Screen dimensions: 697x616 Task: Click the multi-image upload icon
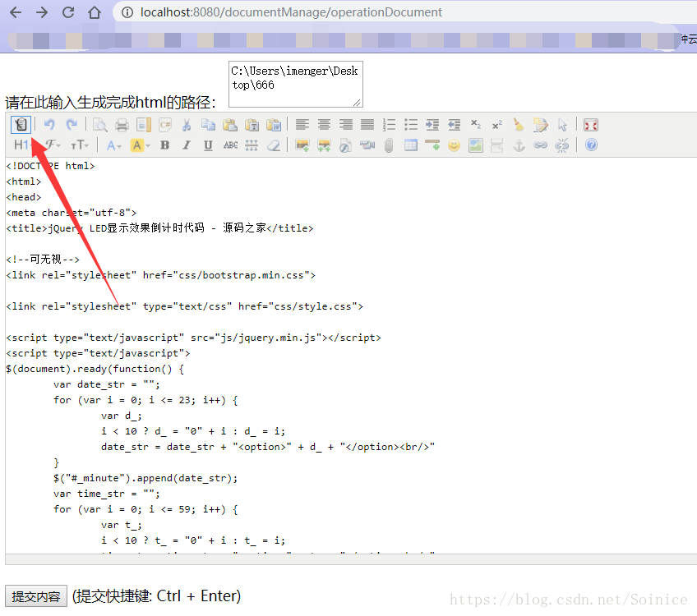tap(324, 145)
